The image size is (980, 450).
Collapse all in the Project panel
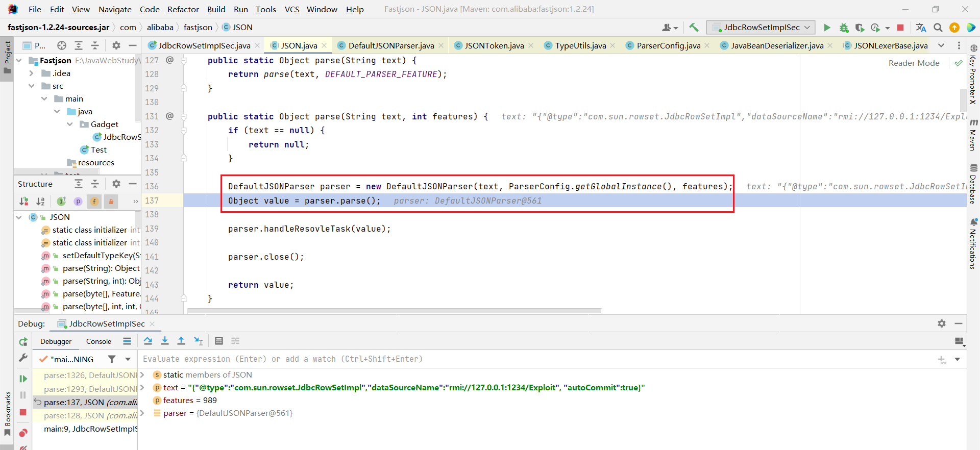(x=95, y=45)
